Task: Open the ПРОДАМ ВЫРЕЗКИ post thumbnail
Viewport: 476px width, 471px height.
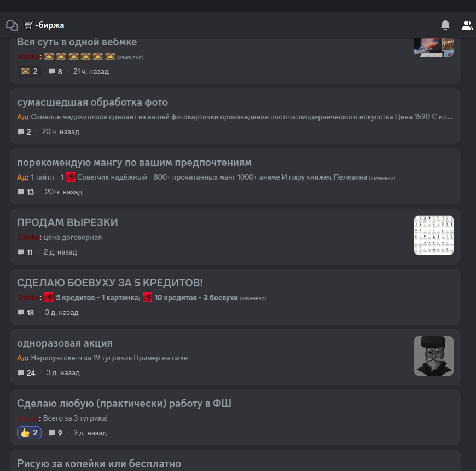Action: point(433,235)
